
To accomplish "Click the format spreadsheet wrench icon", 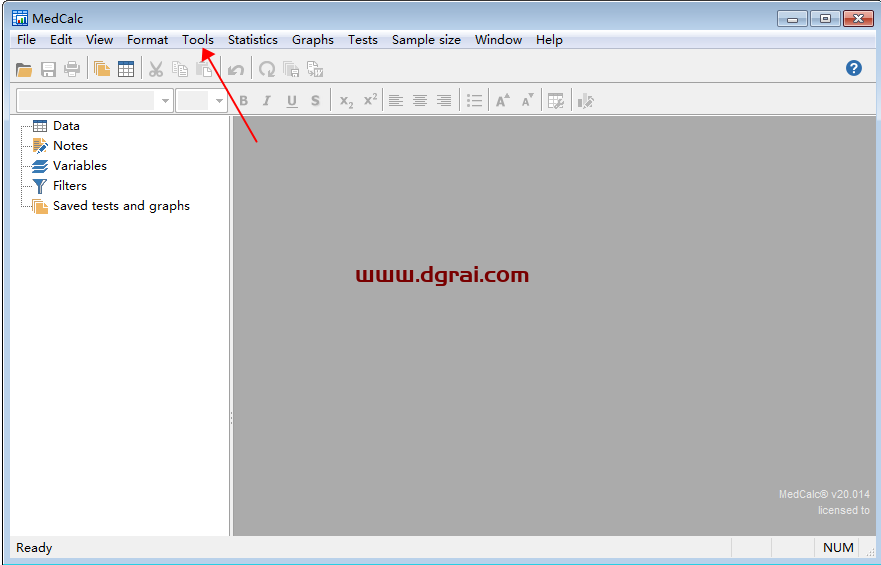I will (556, 101).
